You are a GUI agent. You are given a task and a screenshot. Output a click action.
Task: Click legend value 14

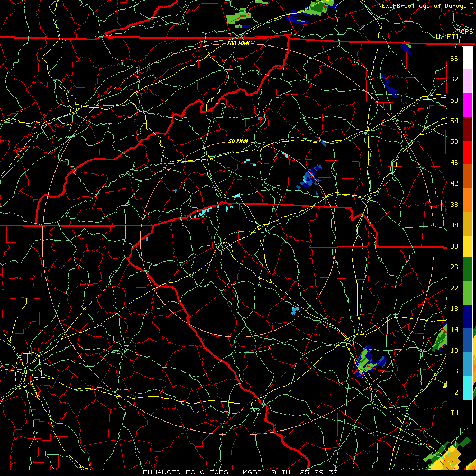pyautogui.click(x=454, y=329)
